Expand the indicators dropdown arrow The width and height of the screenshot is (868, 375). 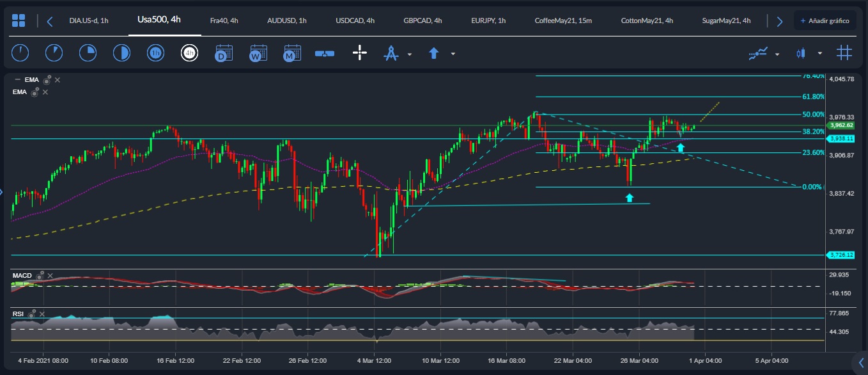tap(777, 54)
